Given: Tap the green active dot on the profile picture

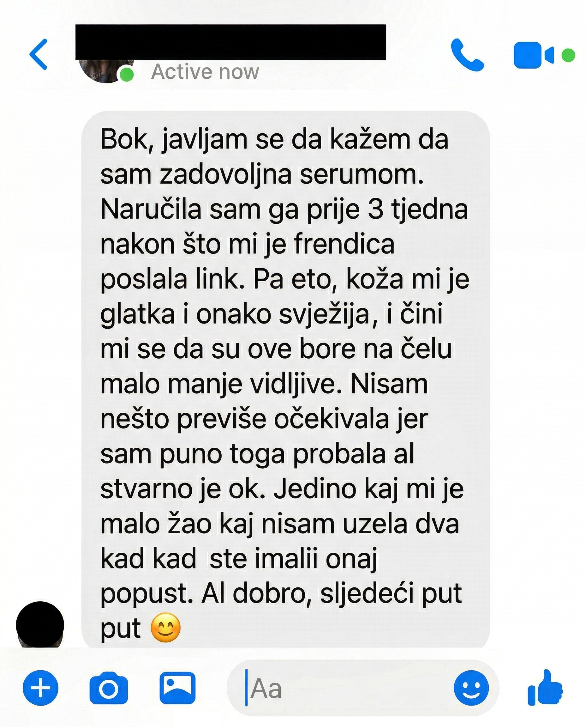Looking at the screenshot, I should 127,74.
